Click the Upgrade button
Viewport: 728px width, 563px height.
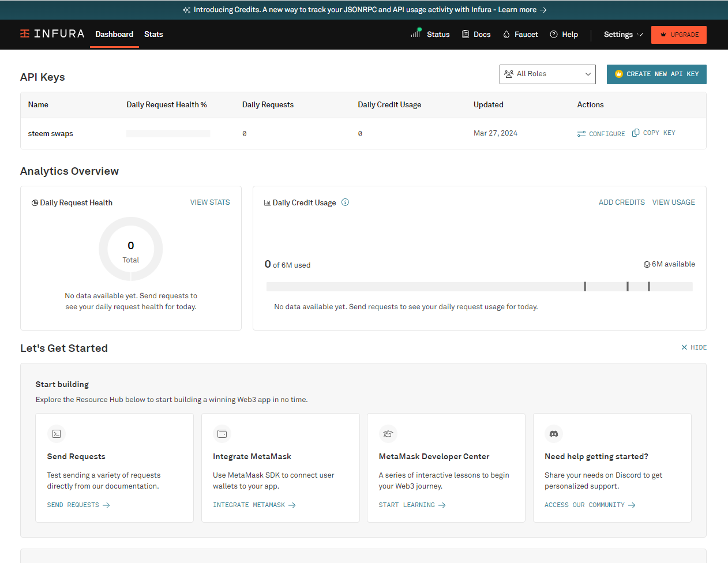click(679, 35)
